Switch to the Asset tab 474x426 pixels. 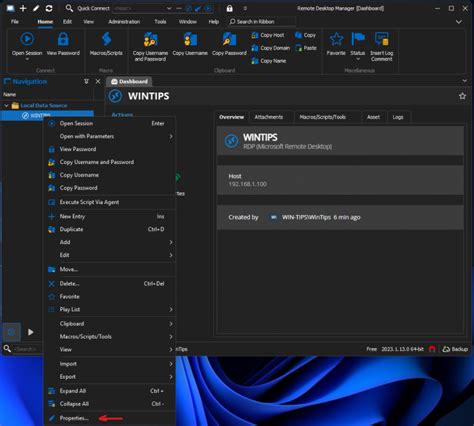click(x=373, y=117)
